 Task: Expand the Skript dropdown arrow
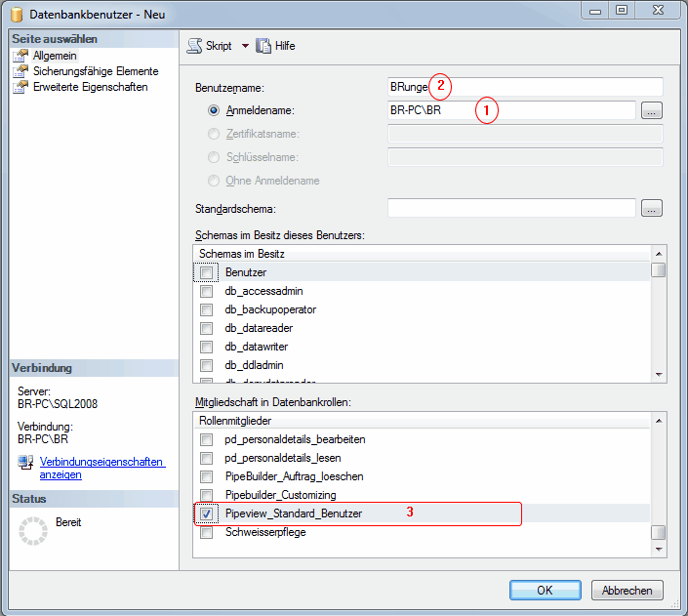click(245, 46)
